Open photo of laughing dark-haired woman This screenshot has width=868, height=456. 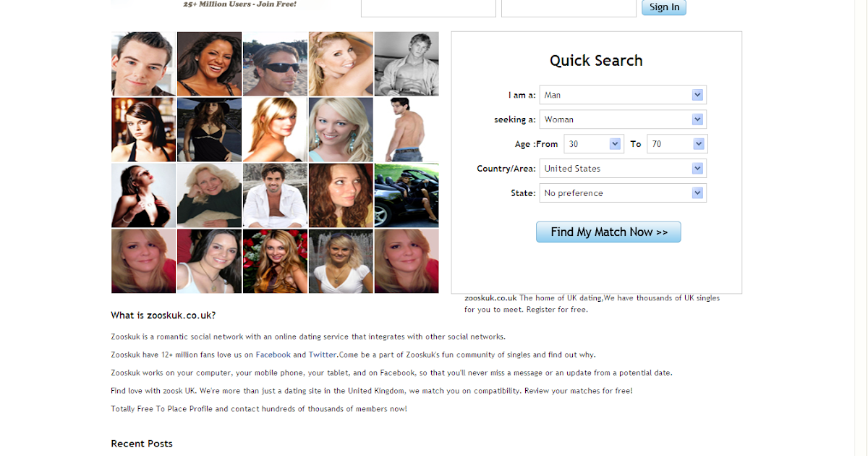[x=209, y=64]
